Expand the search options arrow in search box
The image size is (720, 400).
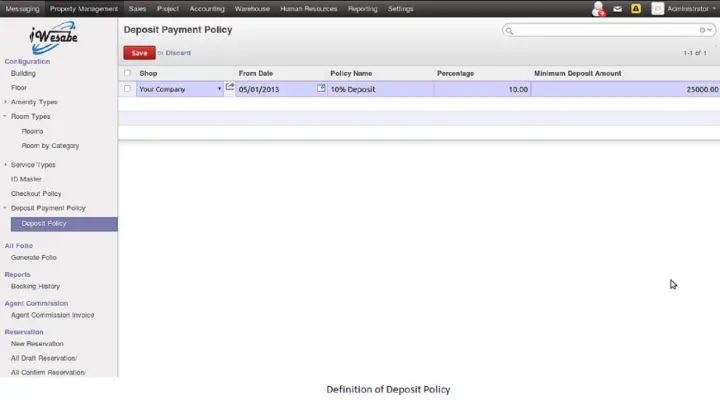click(707, 31)
